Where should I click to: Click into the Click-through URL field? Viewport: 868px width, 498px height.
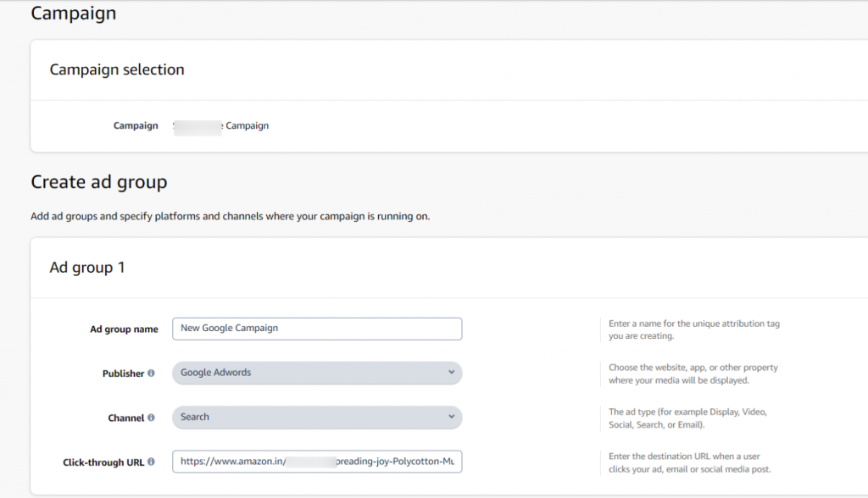pyautogui.click(x=317, y=462)
